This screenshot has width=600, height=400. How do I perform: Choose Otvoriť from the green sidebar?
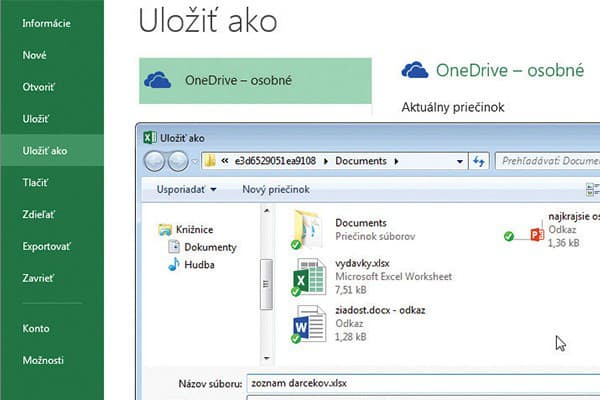(38, 87)
